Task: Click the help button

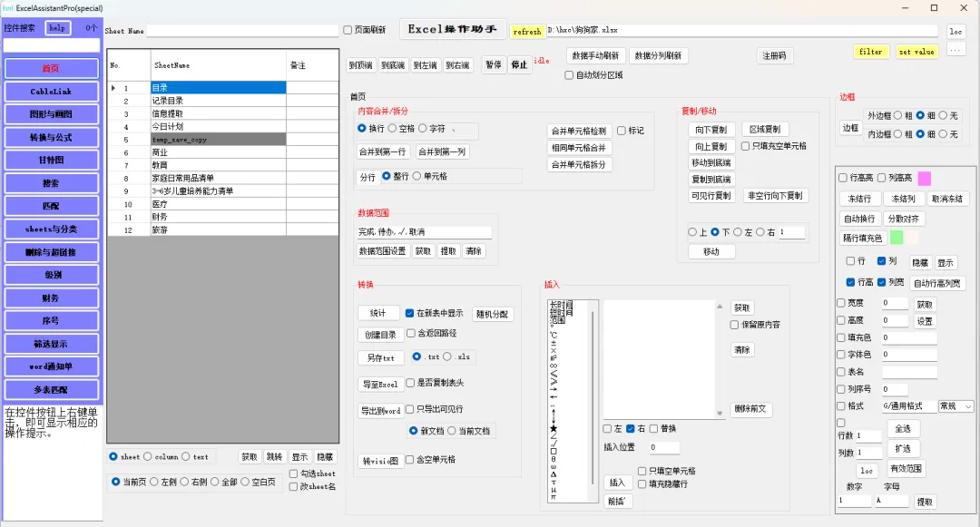Action: click(57, 28)
